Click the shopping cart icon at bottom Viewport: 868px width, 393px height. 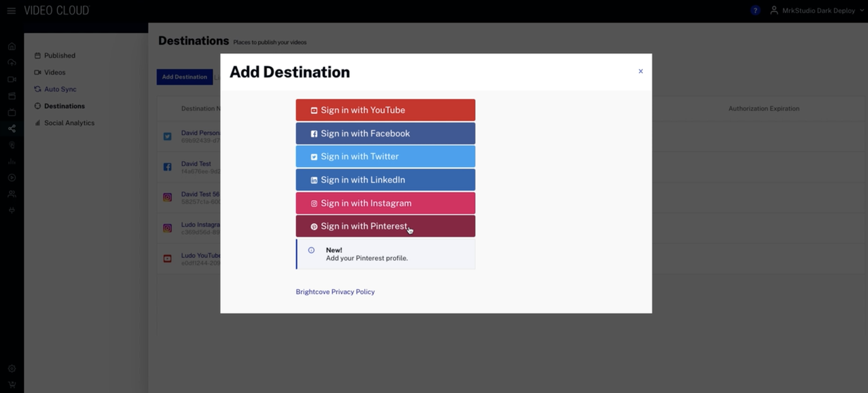click(12, 384)
